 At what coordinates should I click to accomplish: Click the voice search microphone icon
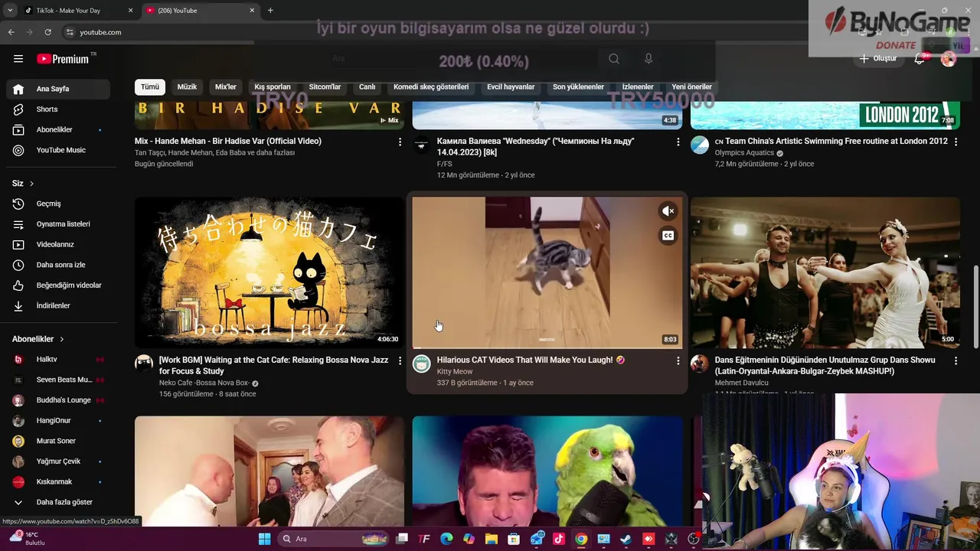pos(648,59)
